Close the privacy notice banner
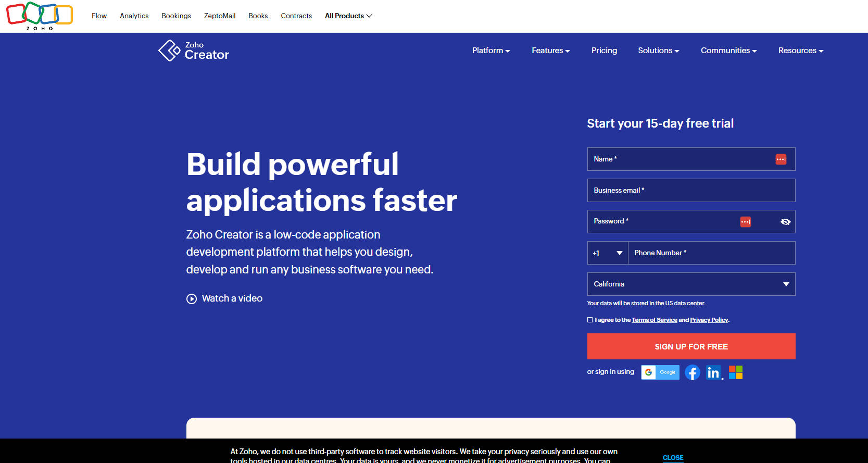The image size is (868, 463). point(673,457)
